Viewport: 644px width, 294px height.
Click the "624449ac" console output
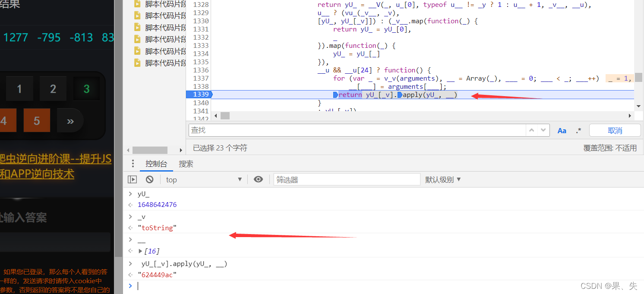click(x=158, y=275)
